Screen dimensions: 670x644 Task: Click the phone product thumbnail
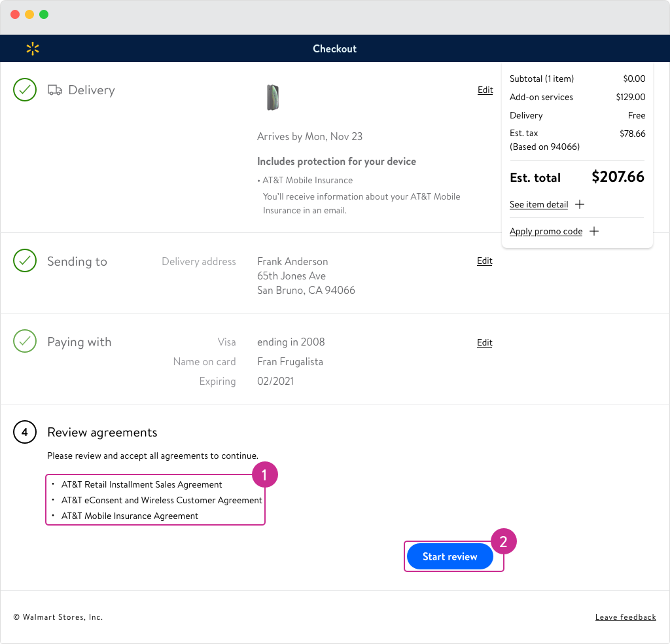(x=273, y=98)
